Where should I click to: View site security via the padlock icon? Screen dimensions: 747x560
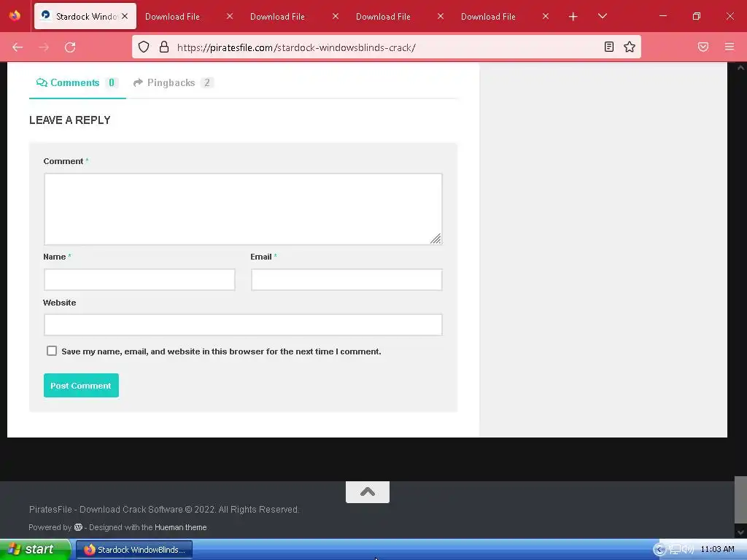point(164,47)
